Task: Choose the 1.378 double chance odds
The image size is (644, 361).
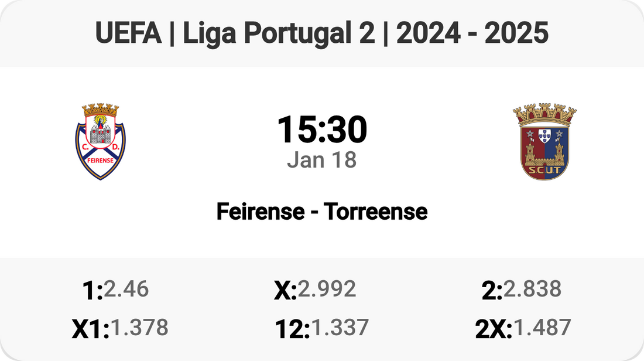Action: point(139,328)
